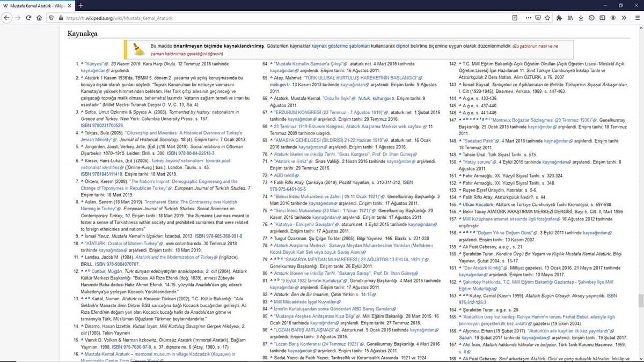
Task: Open the hamburger menu
Action: pyautogui.click(x=638, y=18)
